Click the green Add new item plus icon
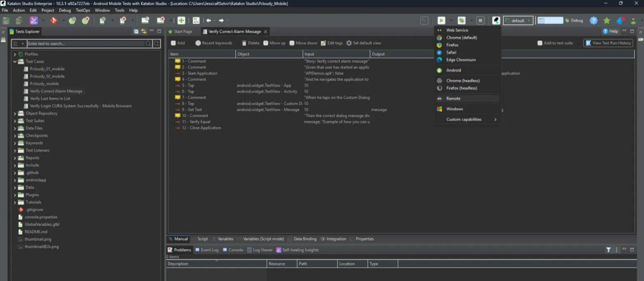644x281 pixels. 181,20
